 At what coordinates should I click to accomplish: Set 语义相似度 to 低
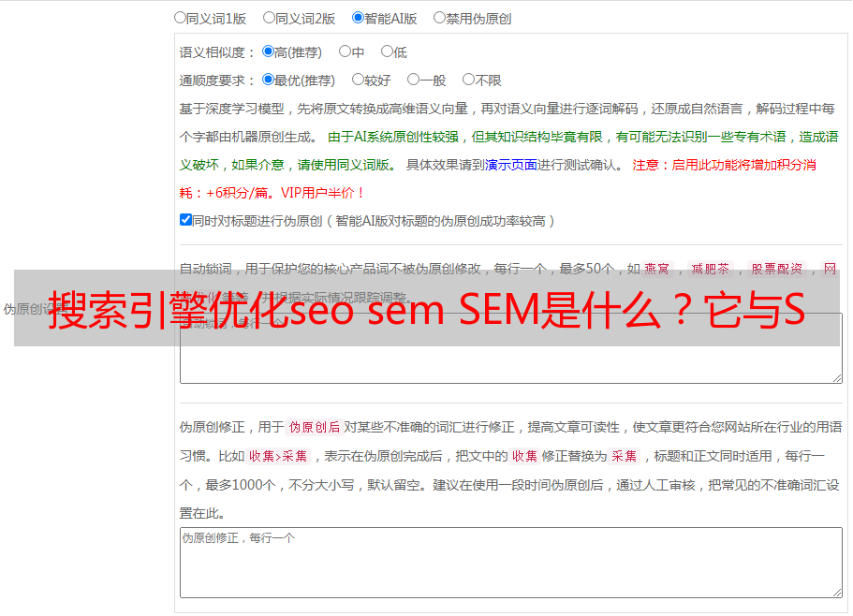(387, 51)
